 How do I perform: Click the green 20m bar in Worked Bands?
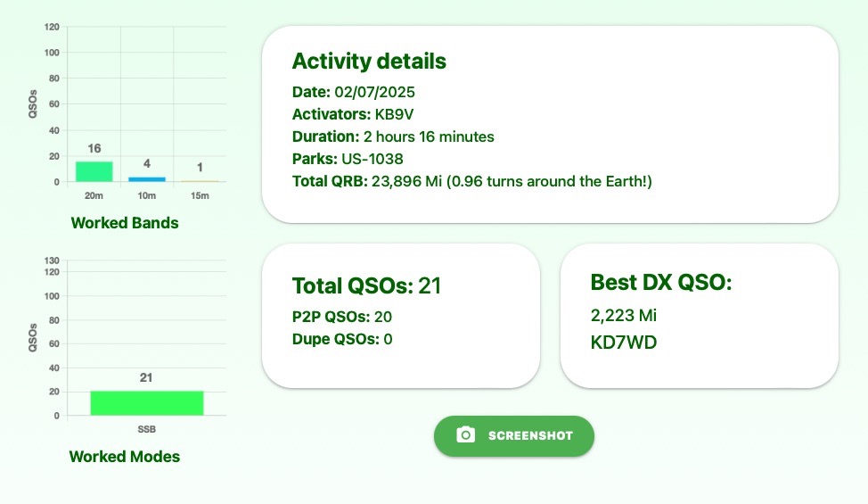point(94,171)
